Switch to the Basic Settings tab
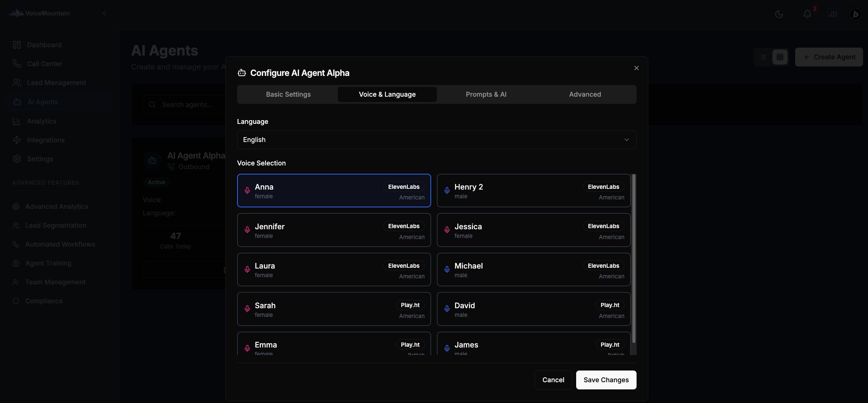Screen dimensions: 868x403 pos(288,94)
